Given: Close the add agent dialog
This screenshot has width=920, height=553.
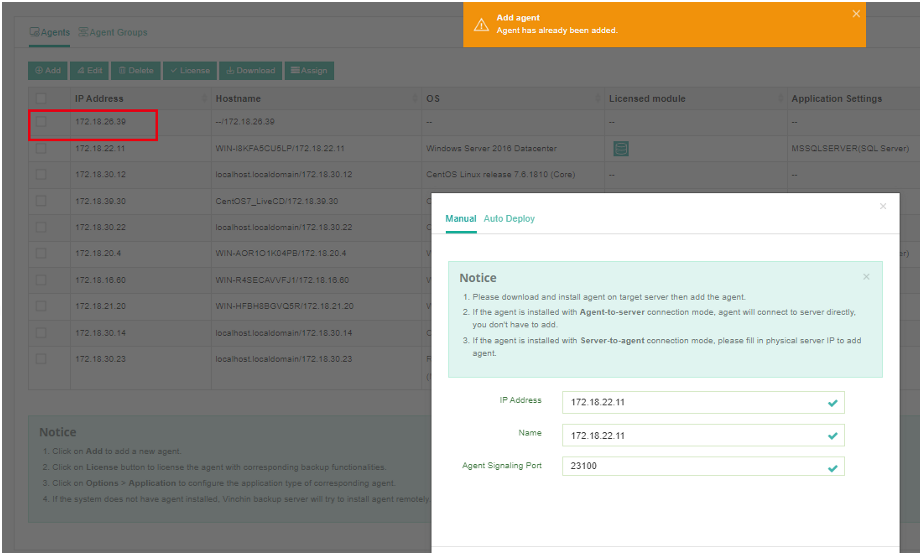Looking at the screenshot, I should click(882, 206).
